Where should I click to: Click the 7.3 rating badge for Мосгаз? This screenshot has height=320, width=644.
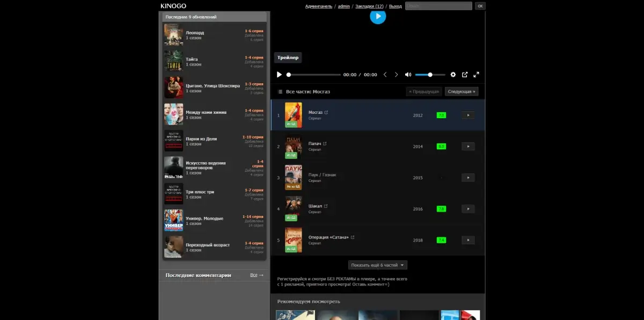(442, 115)
